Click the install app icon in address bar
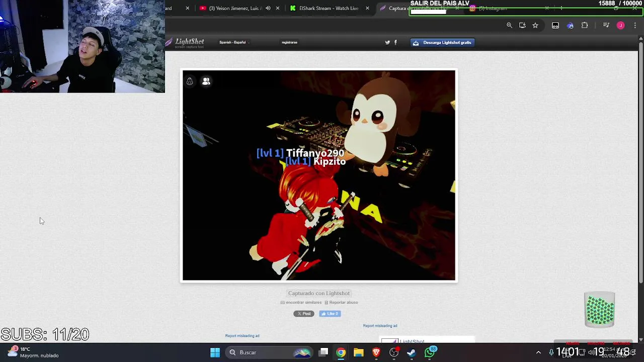Screen dimensions: 644x362 pos(522,25)
